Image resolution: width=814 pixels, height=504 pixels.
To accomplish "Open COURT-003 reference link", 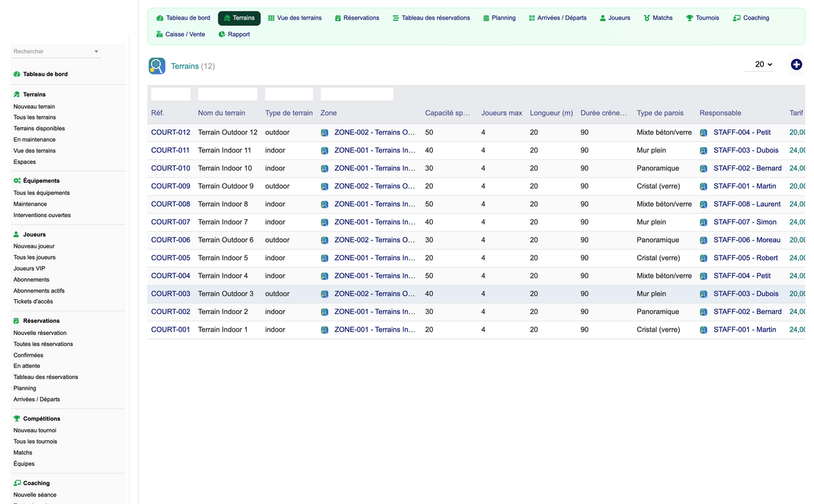I will click(x=171, y=294).
